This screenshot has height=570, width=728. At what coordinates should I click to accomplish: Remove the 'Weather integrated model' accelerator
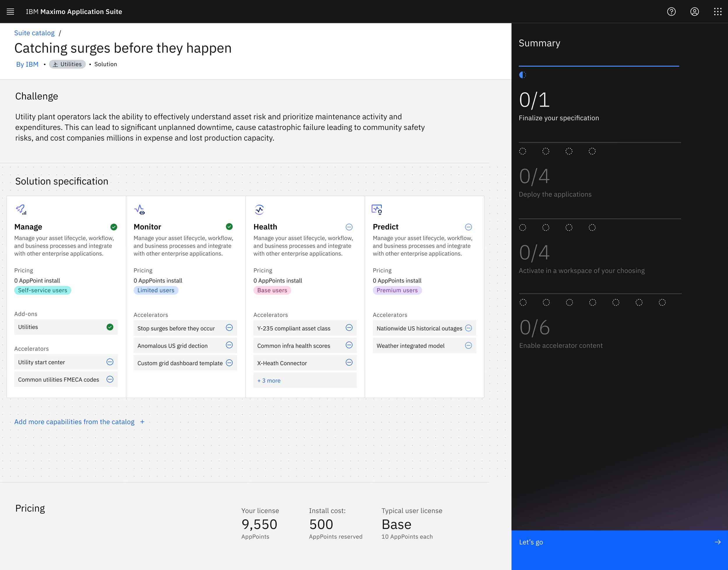(469, 345)
